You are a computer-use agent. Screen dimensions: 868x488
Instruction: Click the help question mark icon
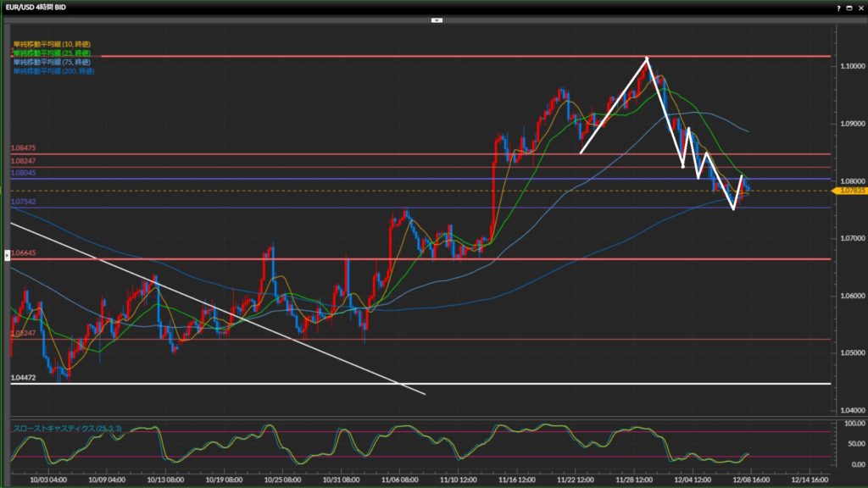[x=839, y=7]
